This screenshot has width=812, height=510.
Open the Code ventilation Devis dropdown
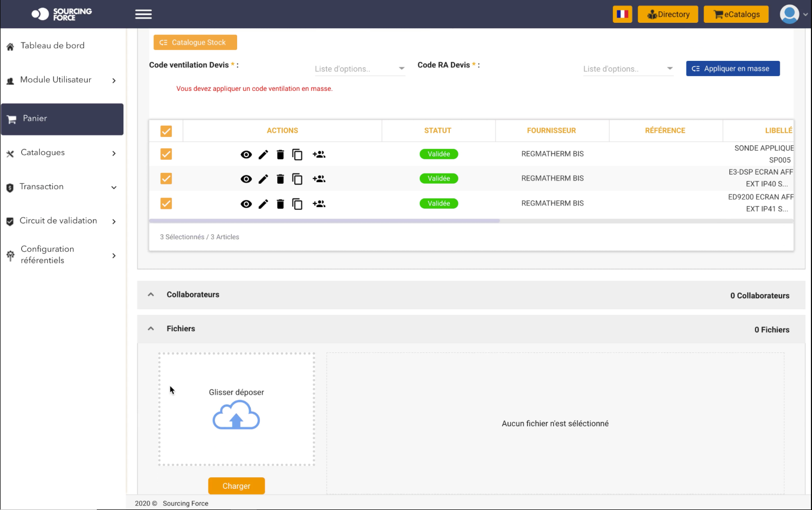click(x=359, y=69)
